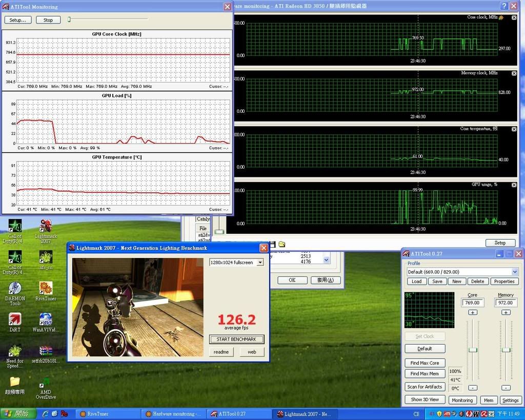
Task: Click the ATI icon in the system tray
Action: pyautogui.click(x=447, y=414)
